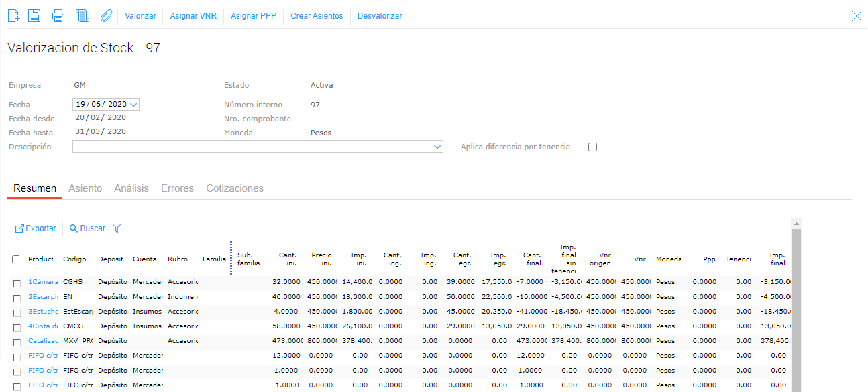The width and height of the screenshot is (868, 392).
Task: Click the Sub. familia column header
Action: [x=248, y=259]
